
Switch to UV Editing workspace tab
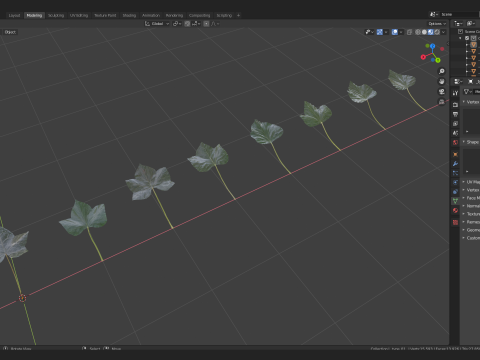(x=79, y=15)
